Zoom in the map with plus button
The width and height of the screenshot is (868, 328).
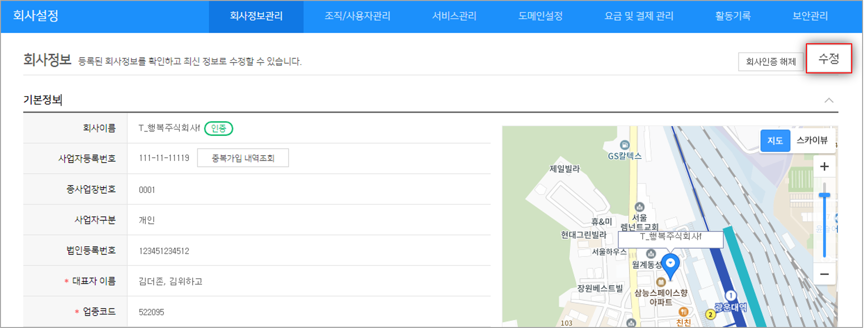(824, 167)
